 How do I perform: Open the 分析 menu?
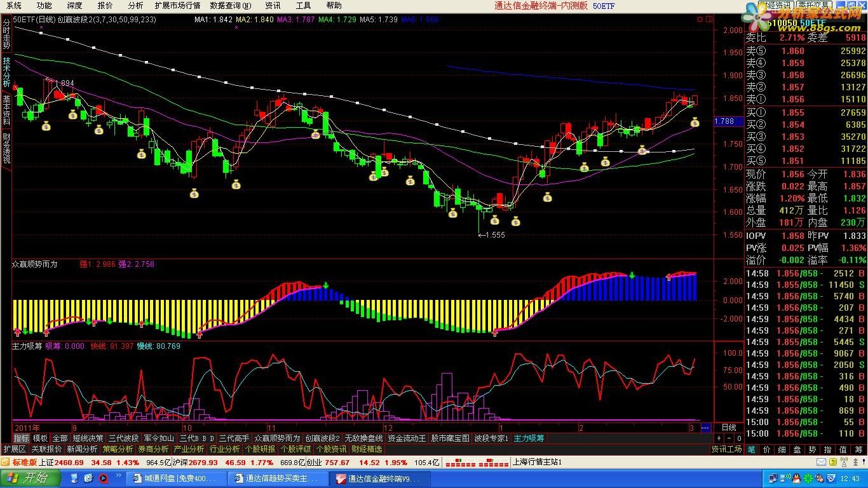pos(135,6)
